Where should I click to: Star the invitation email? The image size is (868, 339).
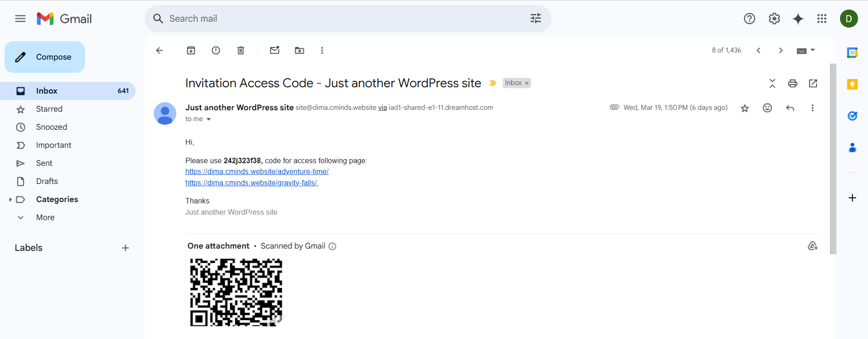pos(745,108)
